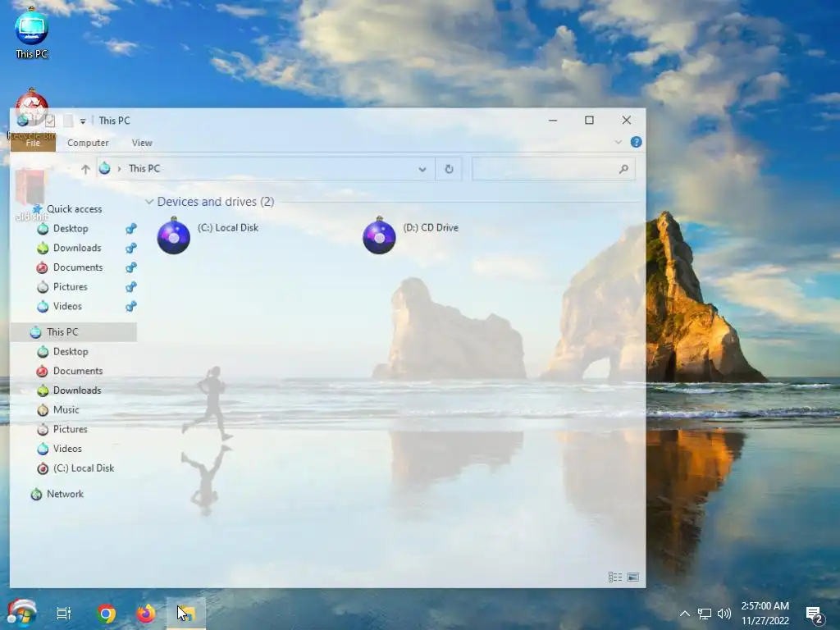Show hidden tray icons with the up chevron
This screenshot has height=630, width=840.
click(x=685, y=614)
